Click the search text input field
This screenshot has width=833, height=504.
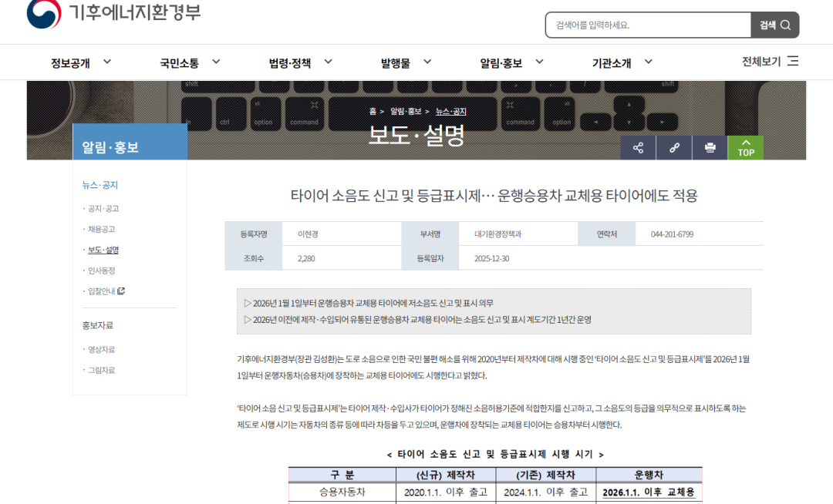(648, 25)
